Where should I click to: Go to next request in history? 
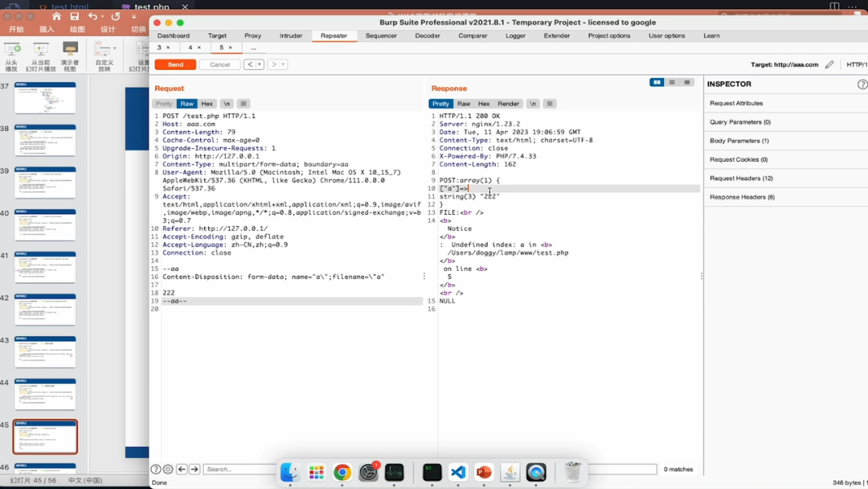click(x=273, y=65)
